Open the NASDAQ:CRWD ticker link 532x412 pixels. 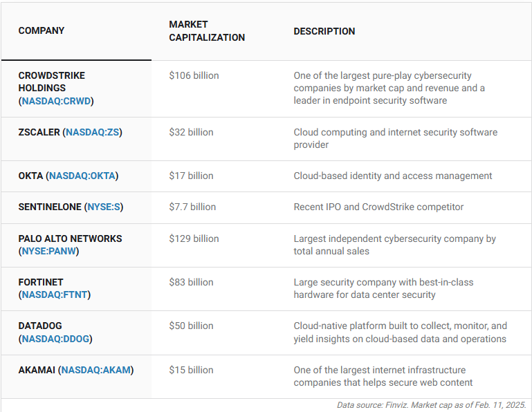[56, 101]
